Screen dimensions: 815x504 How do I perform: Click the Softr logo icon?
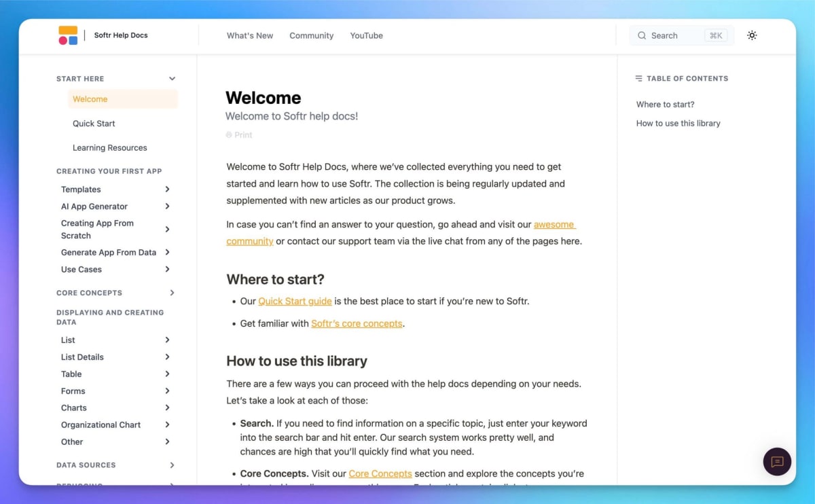tap(68, 35)
